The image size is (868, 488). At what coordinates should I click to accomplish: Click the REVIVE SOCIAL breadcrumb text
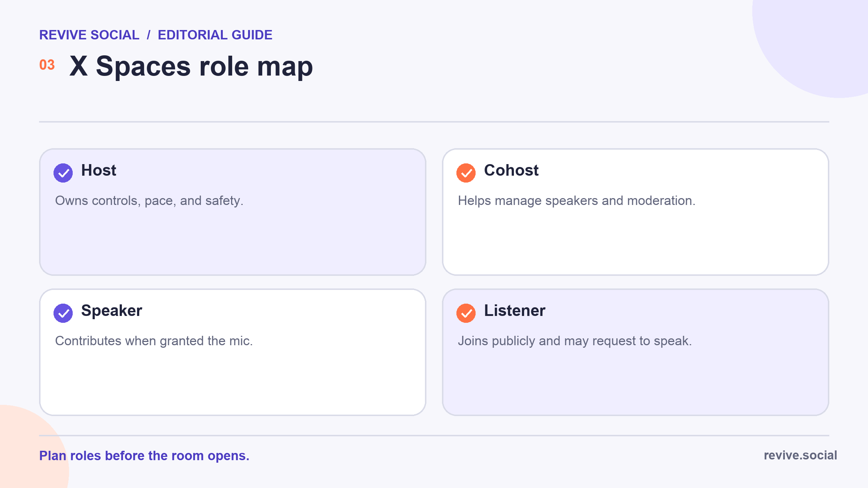click(x=89, y=35)
